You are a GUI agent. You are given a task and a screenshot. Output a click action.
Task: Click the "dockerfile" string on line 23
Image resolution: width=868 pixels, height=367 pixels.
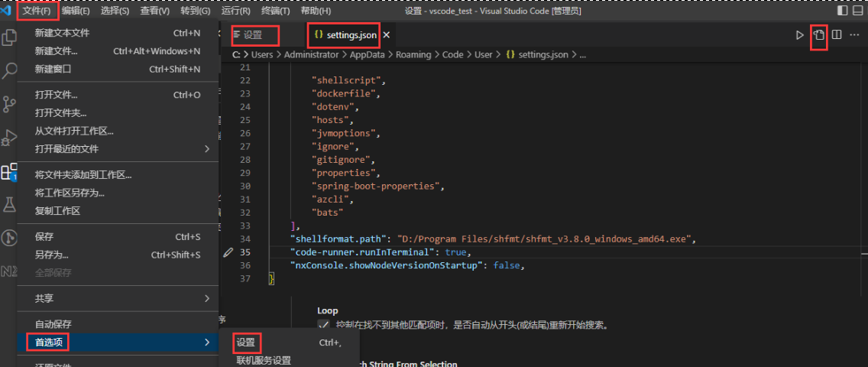pyautogui.click(x=345, y=93)
